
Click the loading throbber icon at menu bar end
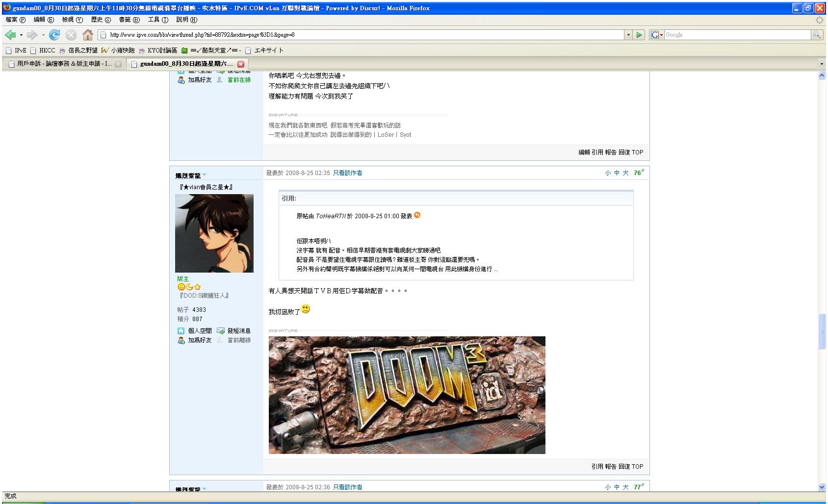(819, 20)
